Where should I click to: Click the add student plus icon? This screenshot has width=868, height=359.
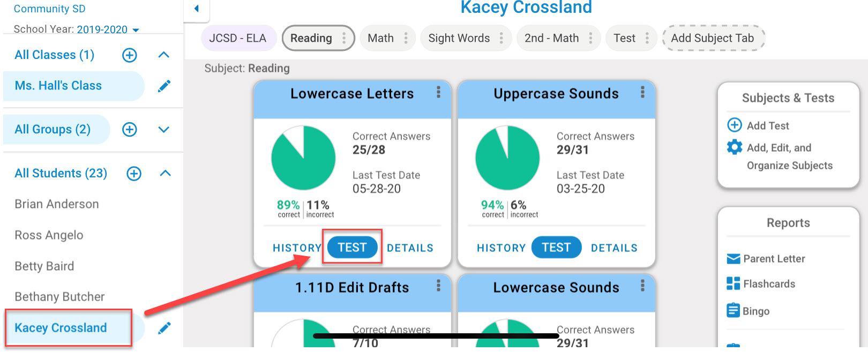coord(134,174)
